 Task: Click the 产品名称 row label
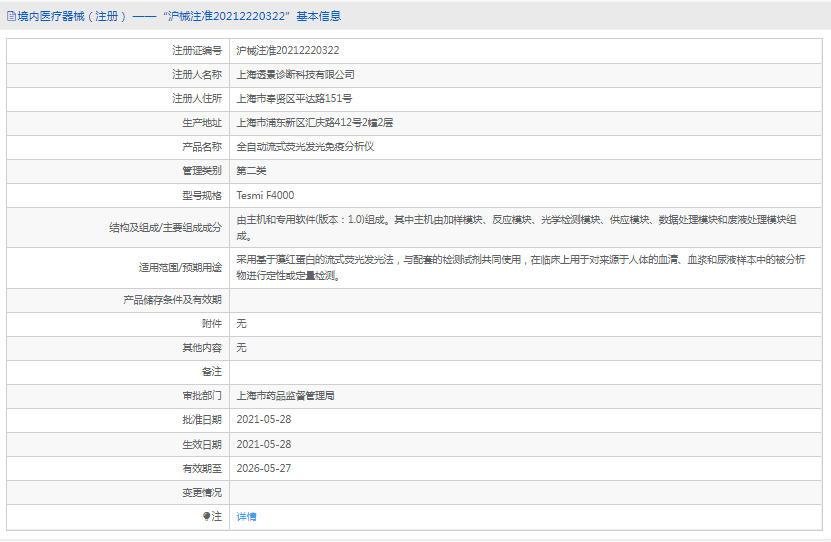202,147
